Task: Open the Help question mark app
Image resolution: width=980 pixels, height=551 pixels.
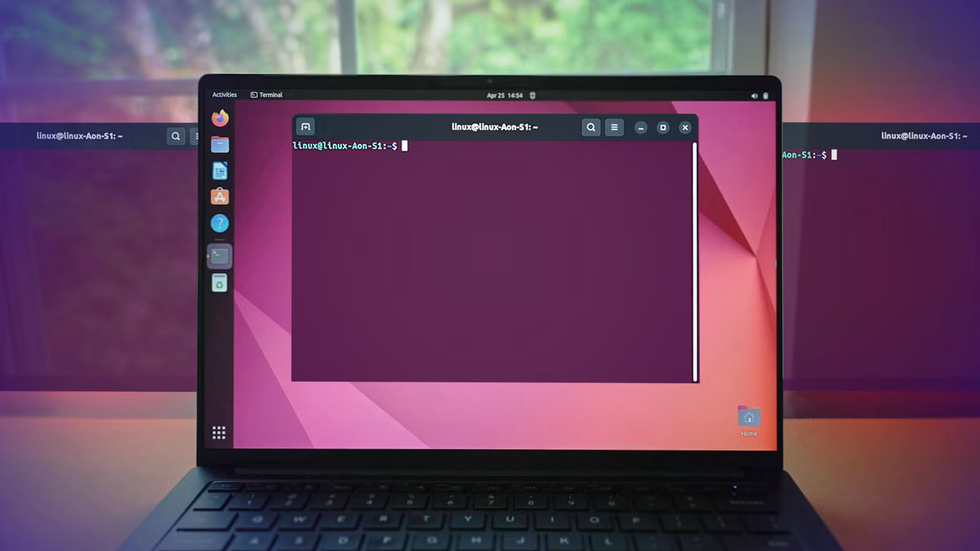Action: coord(220,223)
